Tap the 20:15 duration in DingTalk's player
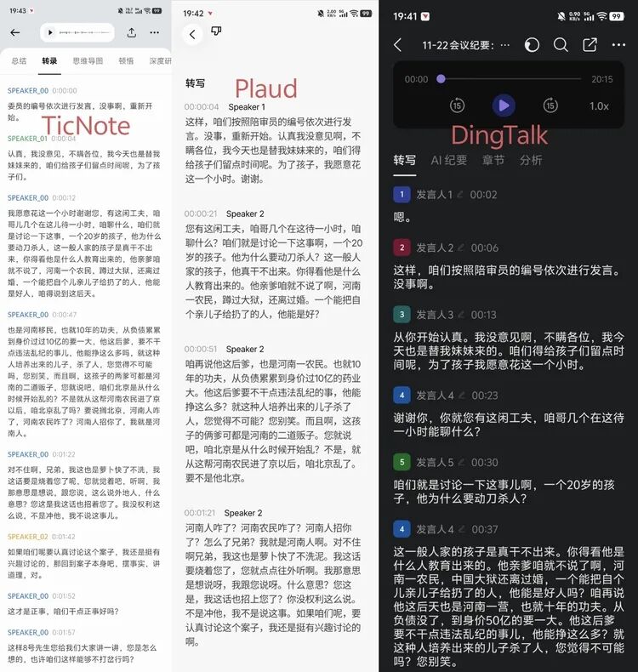638x672 pixels. pyautogui.click(x=602, y=79)
